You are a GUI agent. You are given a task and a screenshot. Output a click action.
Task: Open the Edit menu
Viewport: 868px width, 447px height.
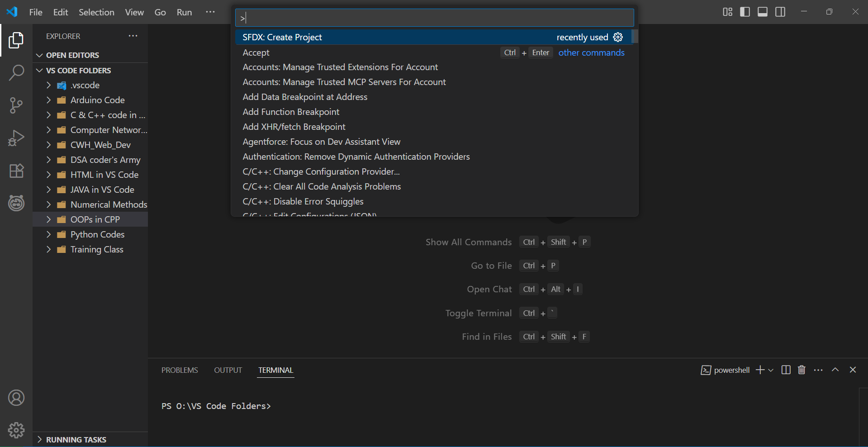click(61, 12)
